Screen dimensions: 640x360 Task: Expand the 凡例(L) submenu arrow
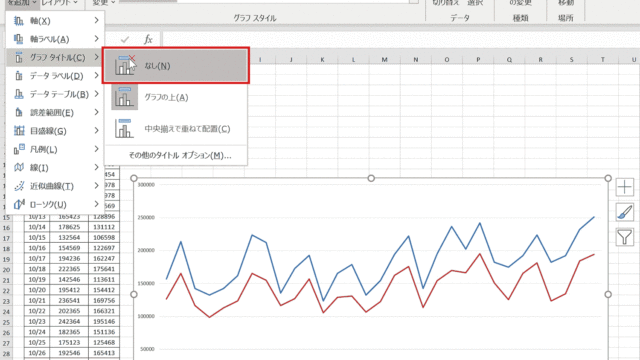click(x=96, y=149)
